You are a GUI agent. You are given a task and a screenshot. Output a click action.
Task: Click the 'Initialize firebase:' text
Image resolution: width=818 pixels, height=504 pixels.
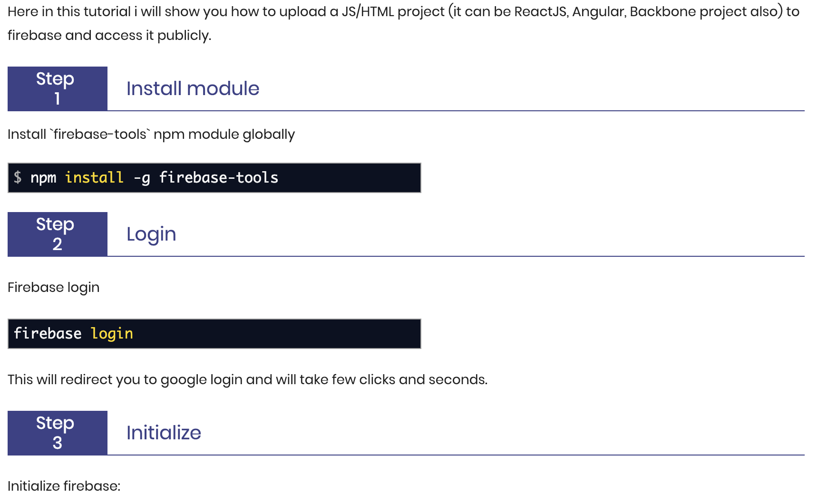(64, 486)
